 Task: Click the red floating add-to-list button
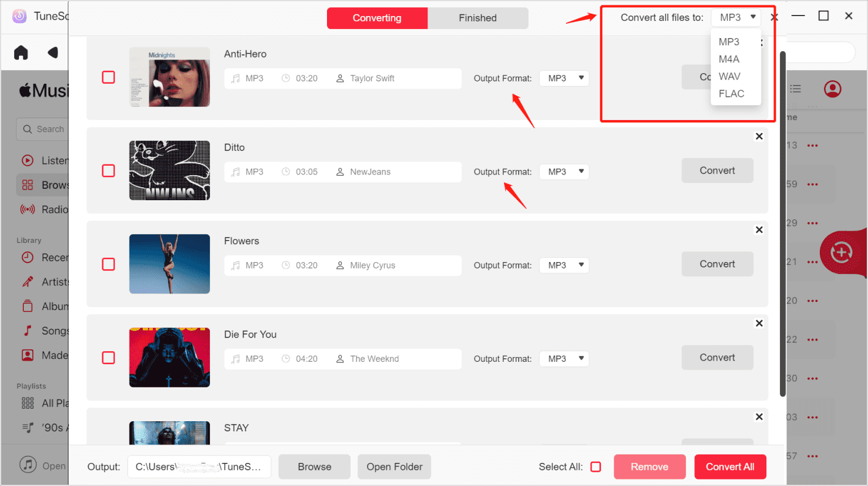click(841, 253)
